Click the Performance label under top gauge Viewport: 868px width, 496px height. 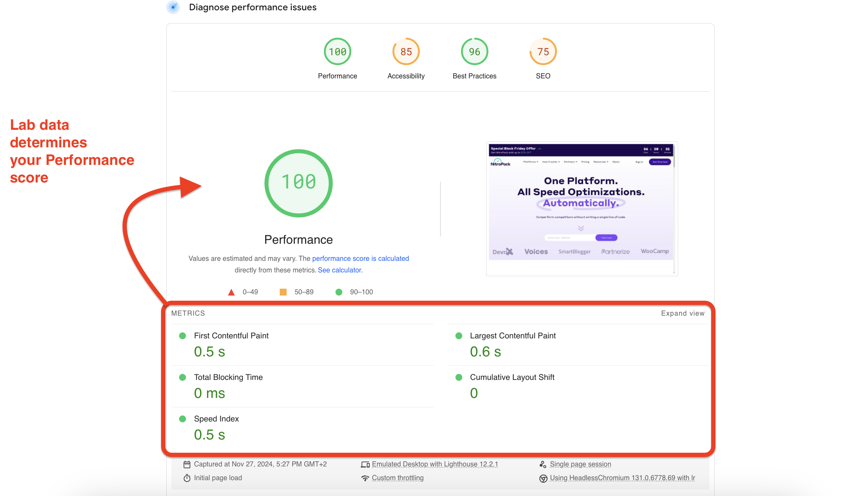coord(338,76)
